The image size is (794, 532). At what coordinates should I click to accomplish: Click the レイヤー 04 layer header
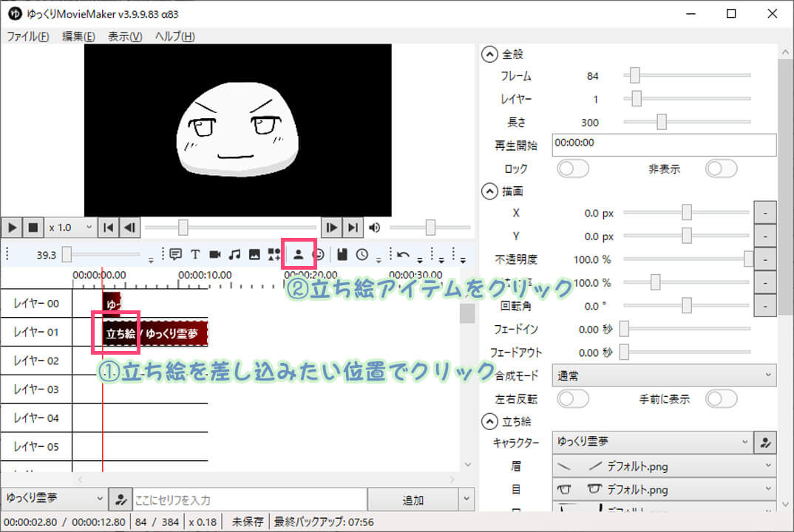36,418
